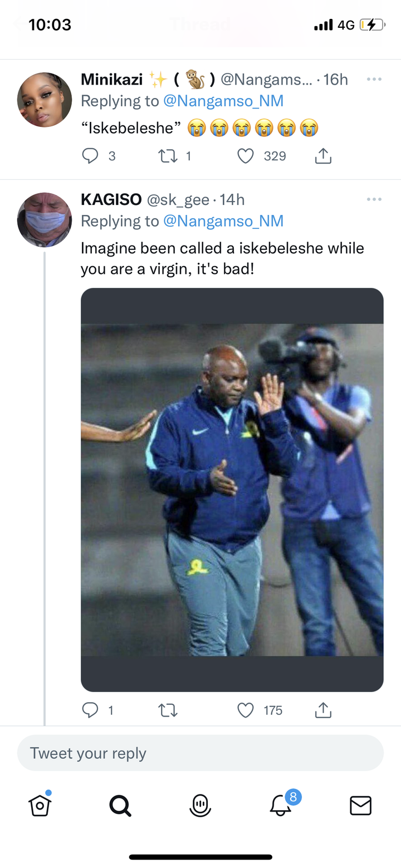Tap the Tweet your reply field
The height and width of the screenshot is (868, 401).
pyautogui.click(x=200, y=753)
